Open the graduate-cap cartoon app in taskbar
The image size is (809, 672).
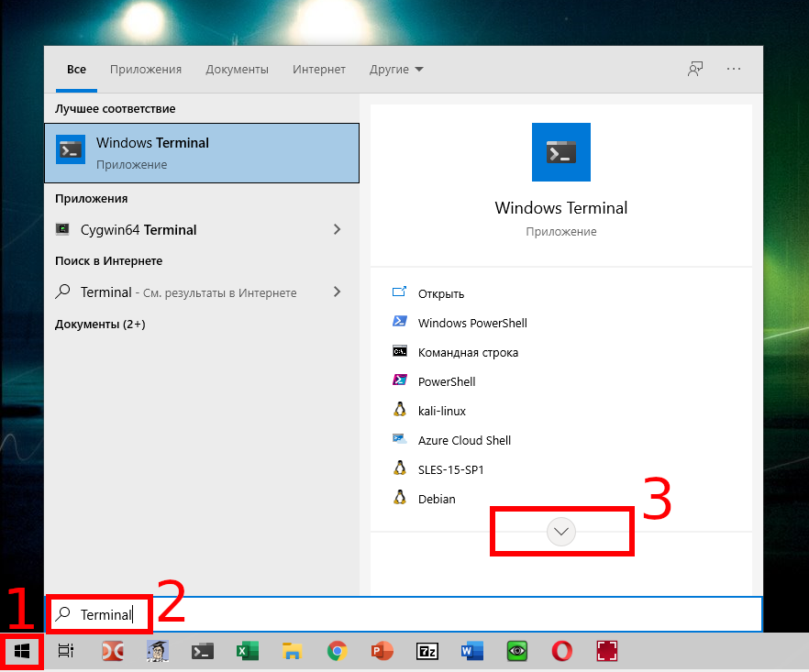click(158, 651)
